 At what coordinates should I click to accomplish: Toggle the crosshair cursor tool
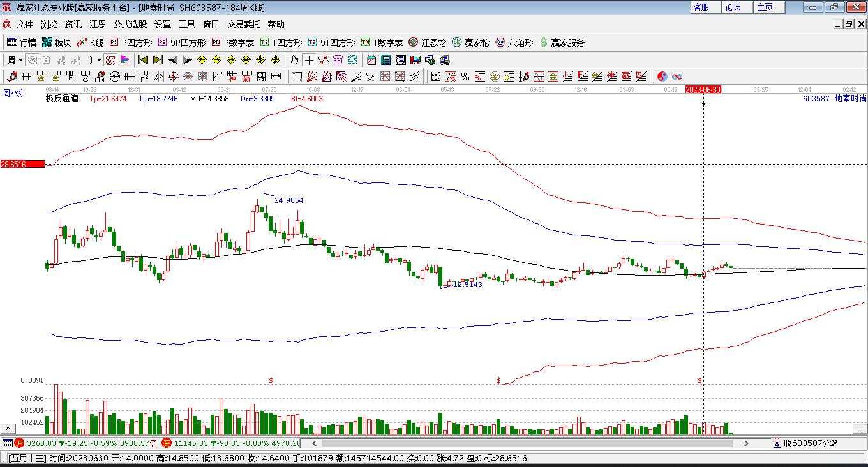point(309,60)
